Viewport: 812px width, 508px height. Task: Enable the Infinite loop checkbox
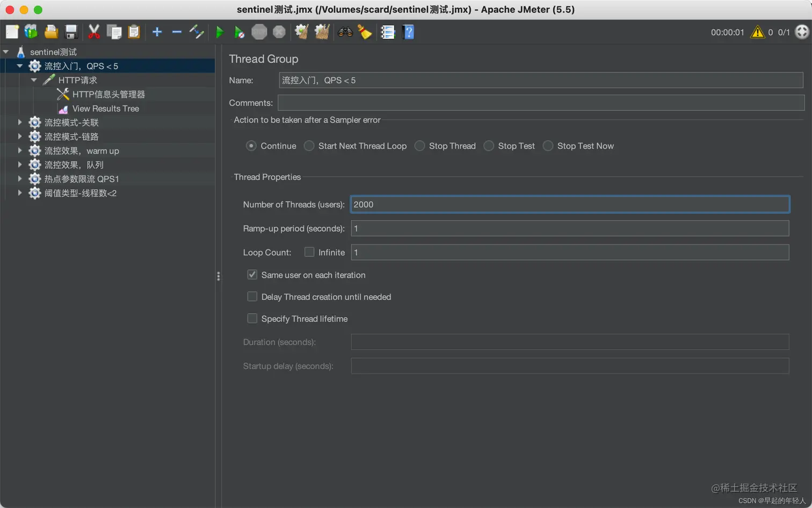tap(309, 252)
